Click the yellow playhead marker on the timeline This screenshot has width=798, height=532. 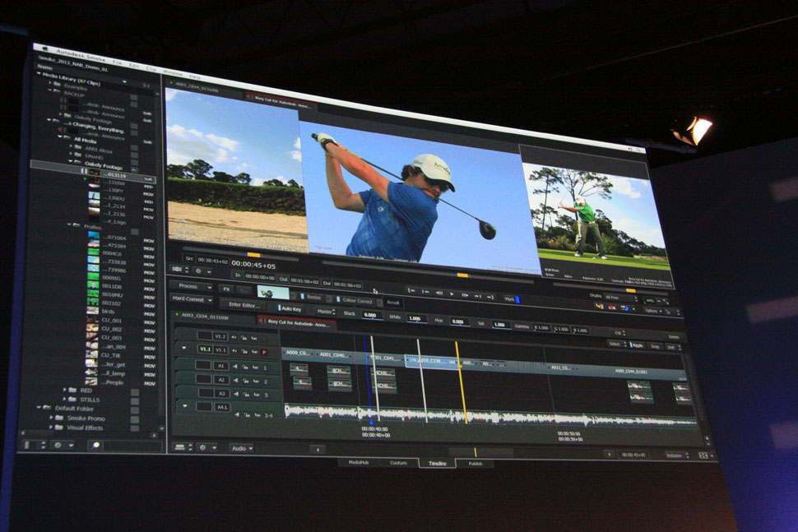click(x=461, y=378)
